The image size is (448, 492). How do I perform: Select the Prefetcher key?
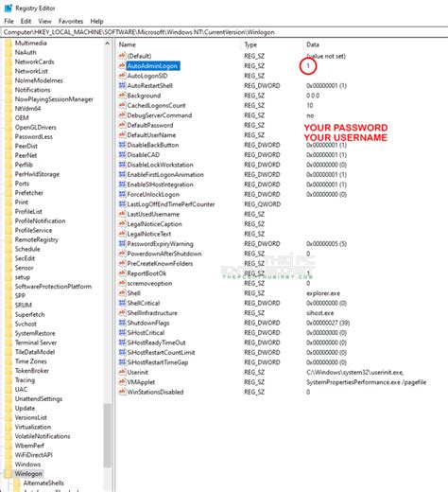[x=29, y=193]
